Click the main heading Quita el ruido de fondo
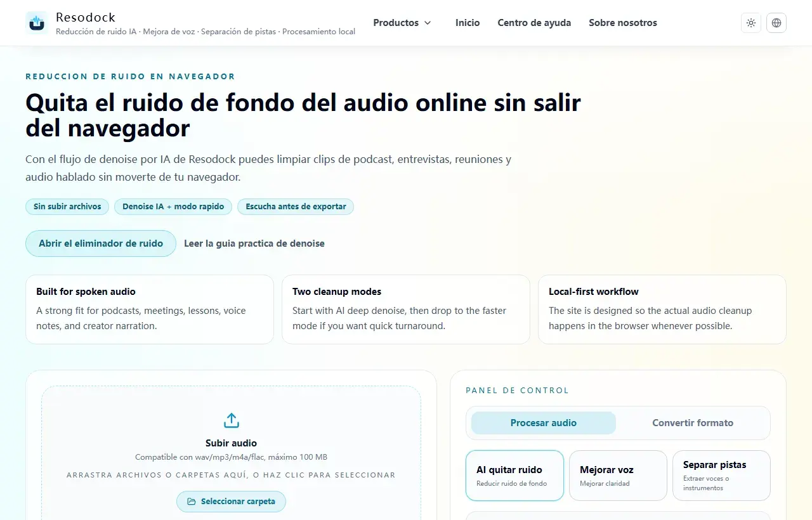This screenshot has height=520, width=812. pyautogui.click(x=303, y=115)
